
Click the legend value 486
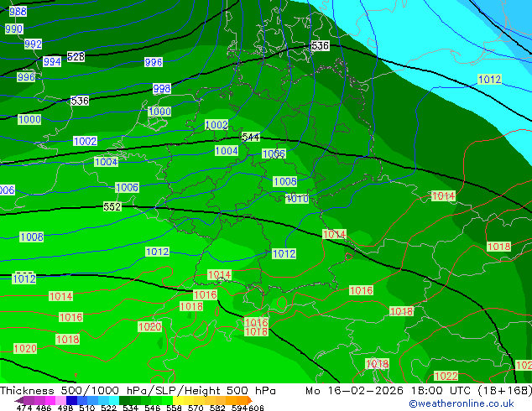pyautogui.click(x=44, y=408)
